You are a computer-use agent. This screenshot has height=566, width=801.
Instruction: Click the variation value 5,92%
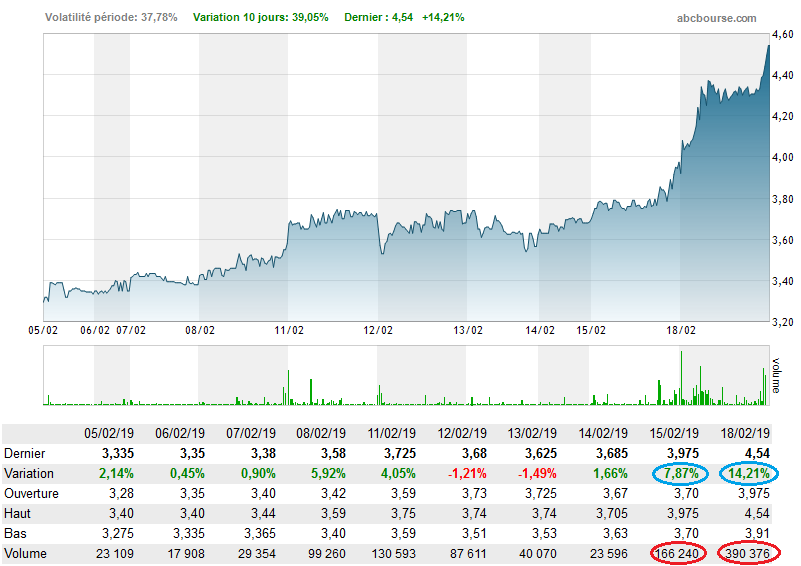pyautogui.click(x=328, y=474)
